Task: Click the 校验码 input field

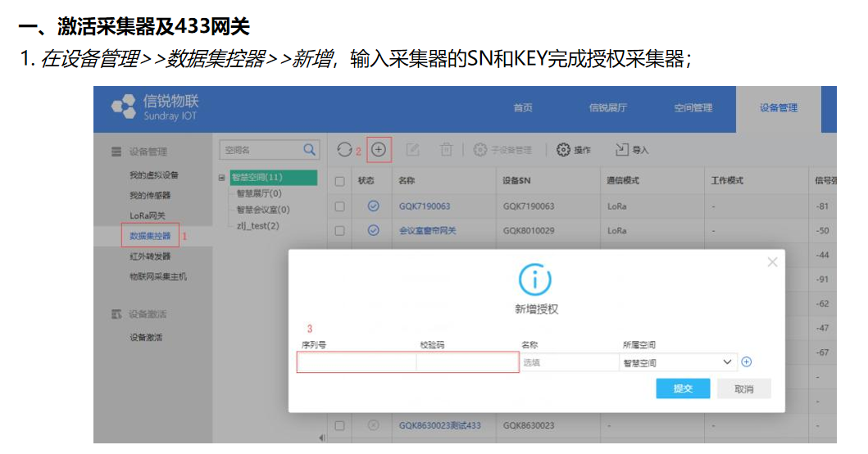Action: [467, 363]
